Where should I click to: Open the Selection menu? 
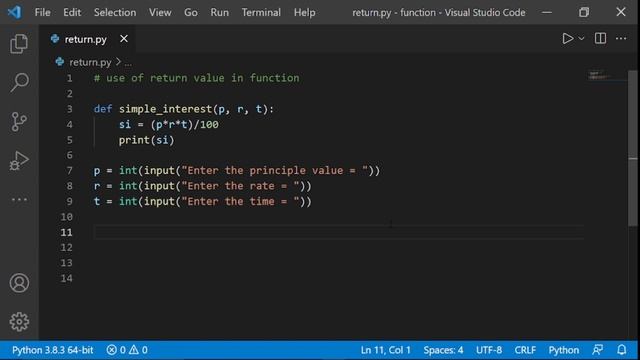(x=115, y=12)
